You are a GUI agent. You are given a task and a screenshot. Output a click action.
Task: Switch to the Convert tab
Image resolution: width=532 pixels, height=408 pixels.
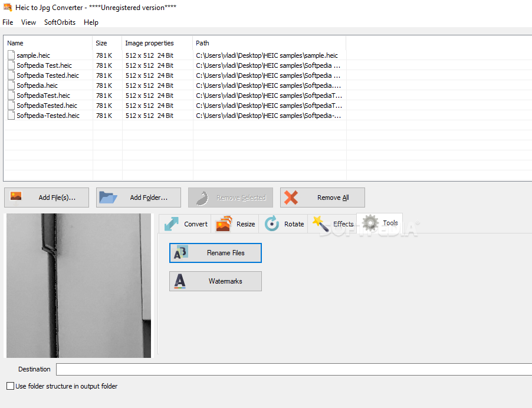pos(185,224)
